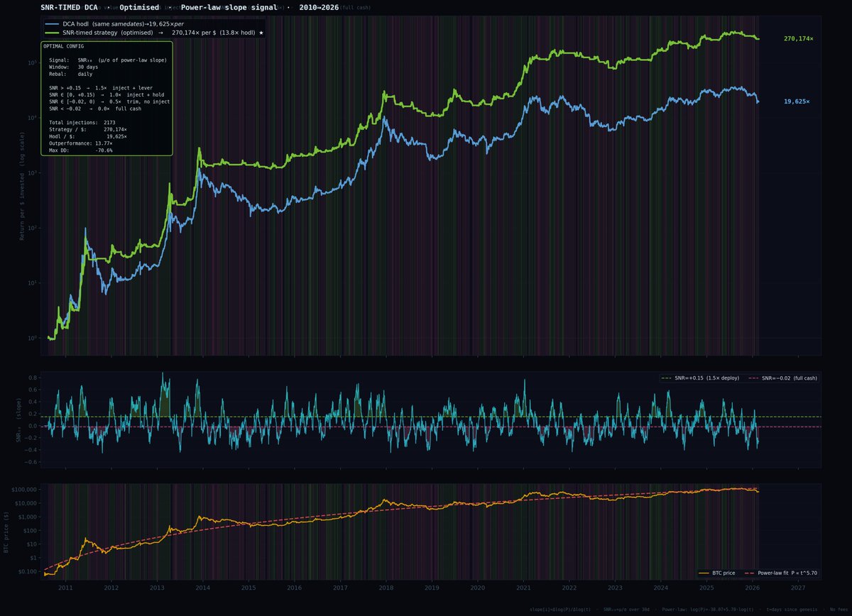The height and width of the screenshot is (616, 852).
Task: Click the '2025' x-axis year label
Action: coord(706,588)
